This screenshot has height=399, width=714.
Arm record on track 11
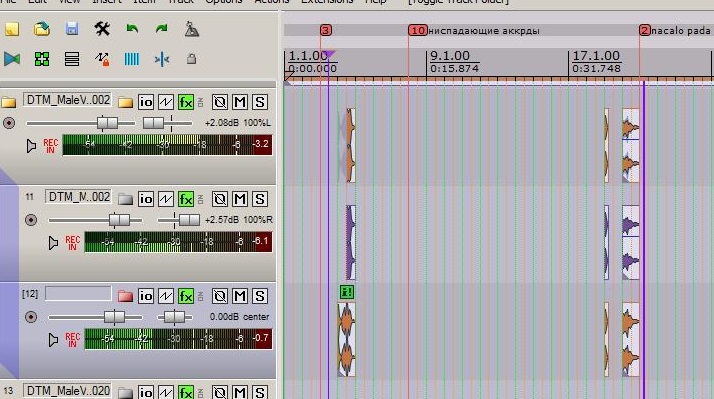pyautogui.click(x=31, y=220)
